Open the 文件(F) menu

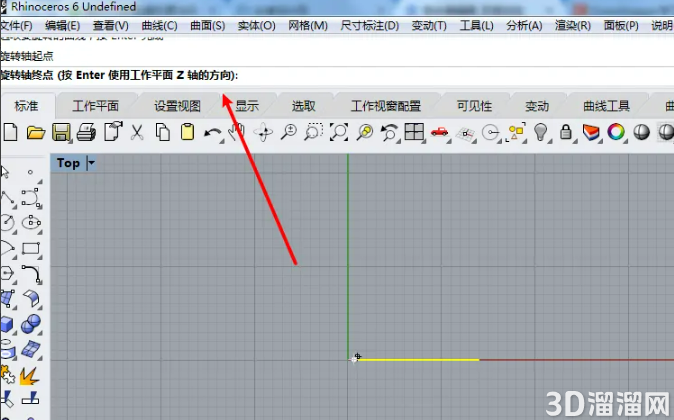coord(16,25)
